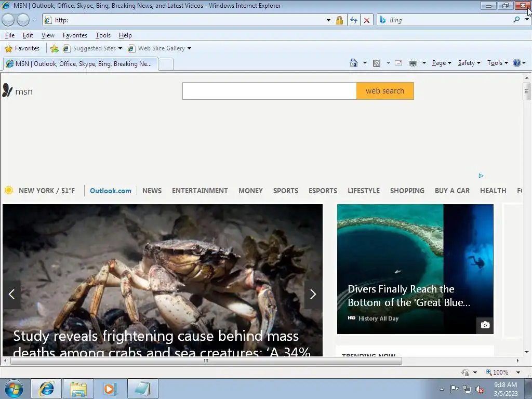This screenshot has height=399, width=532.
Task: Click the Windows Start button
Action: tap(14, 389)
